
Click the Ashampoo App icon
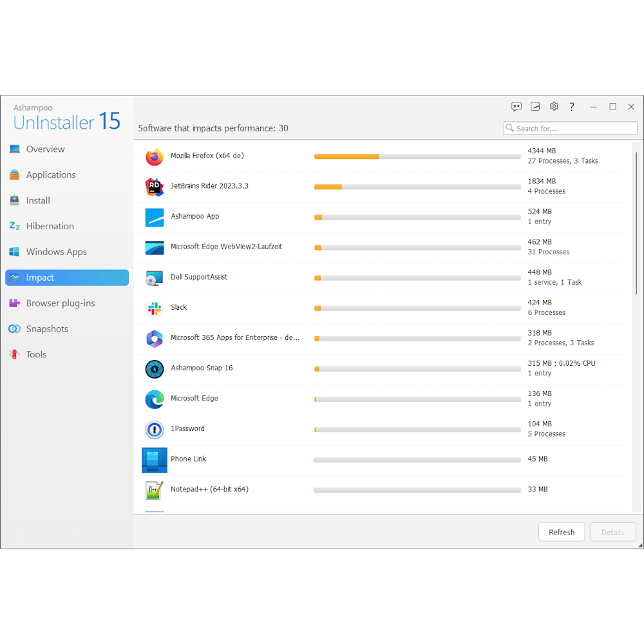[155, 217]
